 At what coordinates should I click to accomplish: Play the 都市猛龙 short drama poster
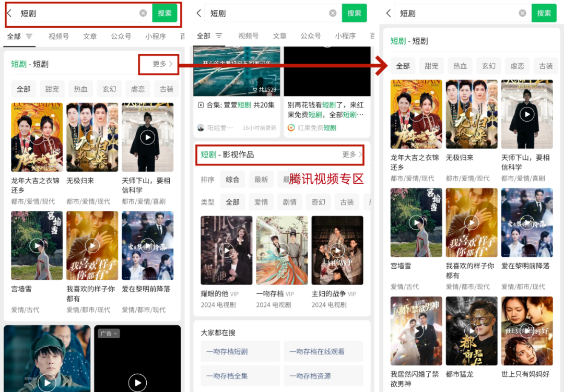(472, 330)
